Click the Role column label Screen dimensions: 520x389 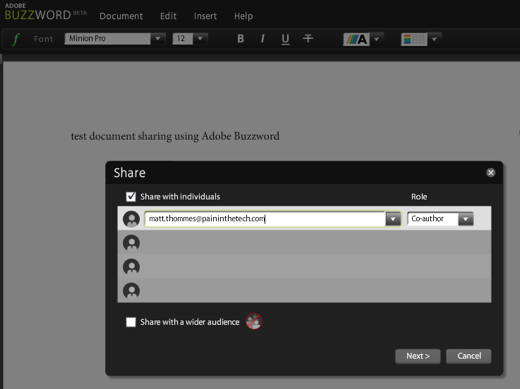tap(419, 197)
